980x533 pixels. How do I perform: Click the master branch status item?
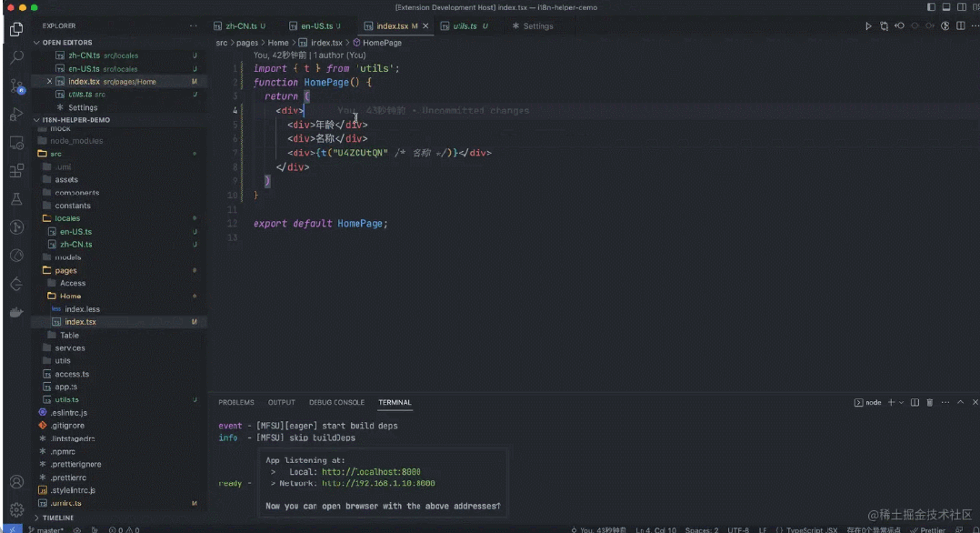click(x=45, y=529)
